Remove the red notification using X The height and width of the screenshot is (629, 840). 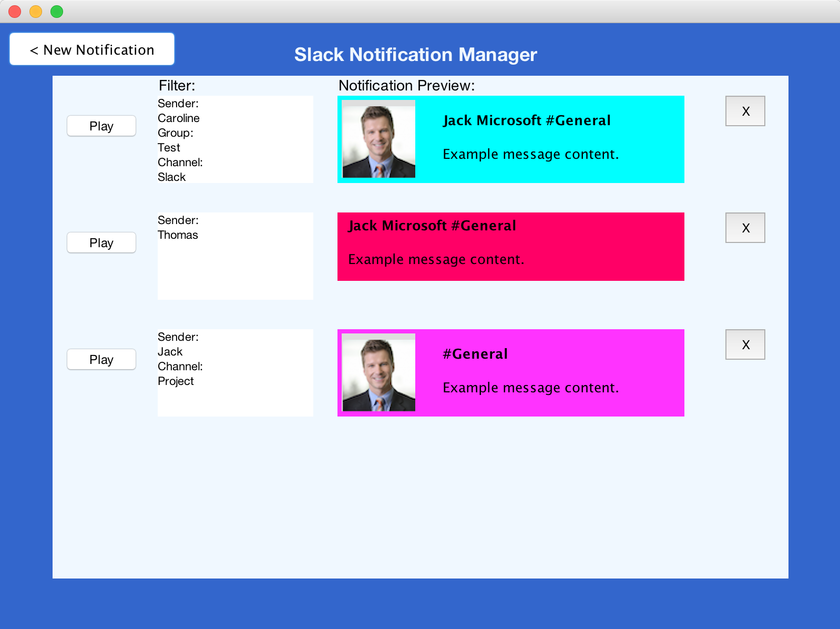745,228
